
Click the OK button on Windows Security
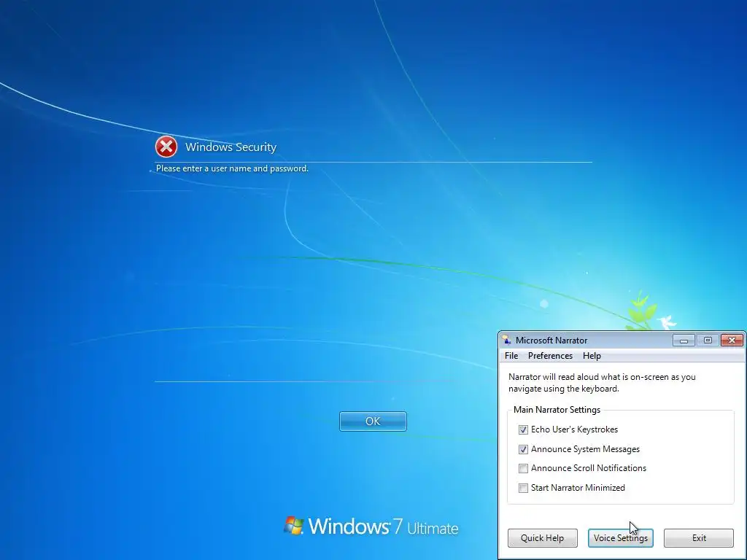[x=373, y=421]
